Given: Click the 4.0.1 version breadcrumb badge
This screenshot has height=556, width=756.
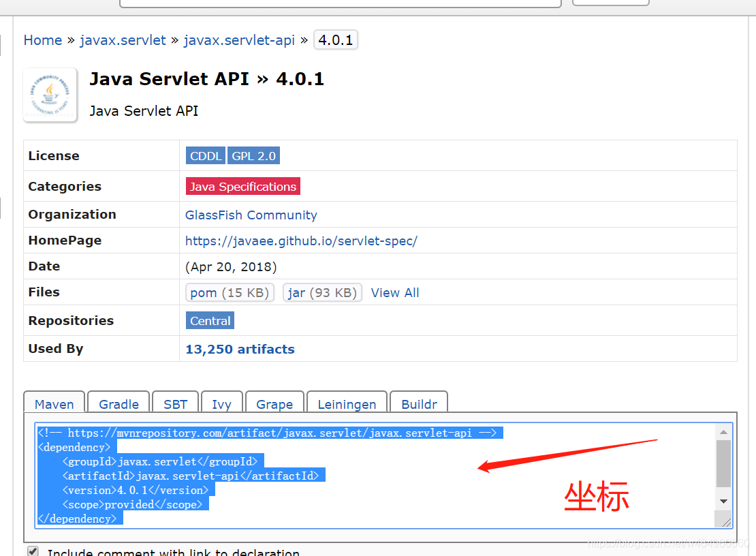Looking at the screenshot, I should [336, 40].
